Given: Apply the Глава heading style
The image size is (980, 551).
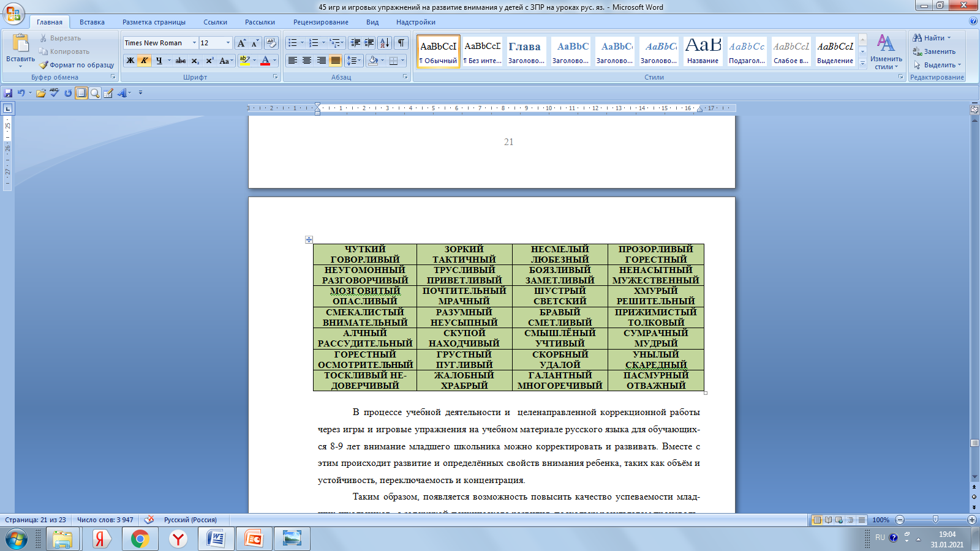Looking at the screenshot, I should [526, 51].
